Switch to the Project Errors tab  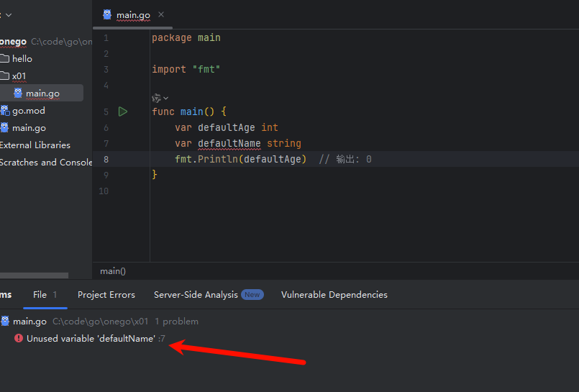tap(106, 295)
